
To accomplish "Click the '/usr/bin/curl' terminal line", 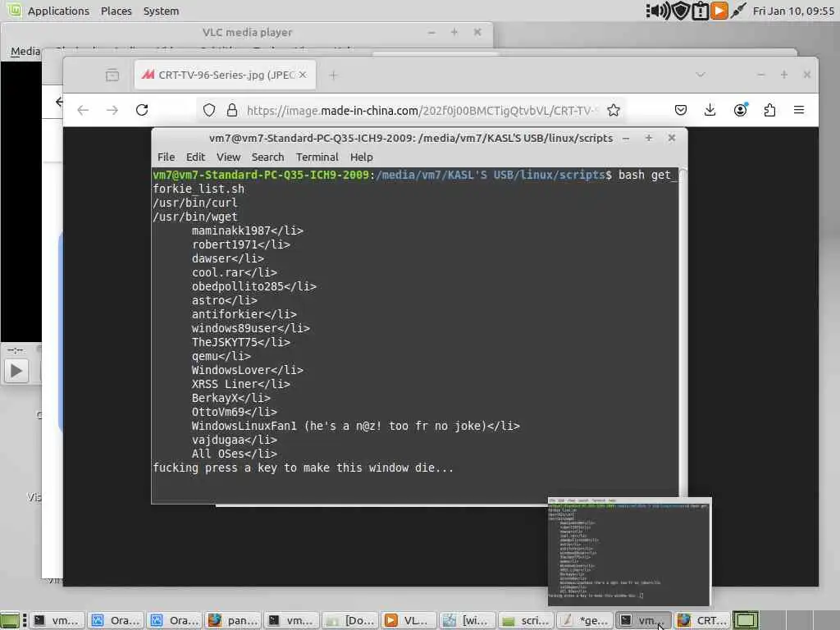I will pyautogui.click(x=195, y=203).
